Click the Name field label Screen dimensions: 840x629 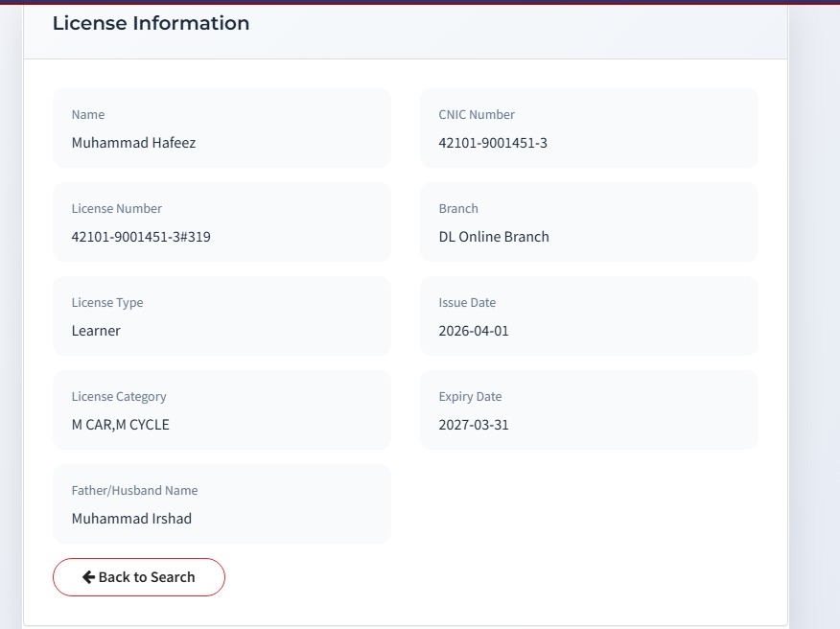(88, 115)
